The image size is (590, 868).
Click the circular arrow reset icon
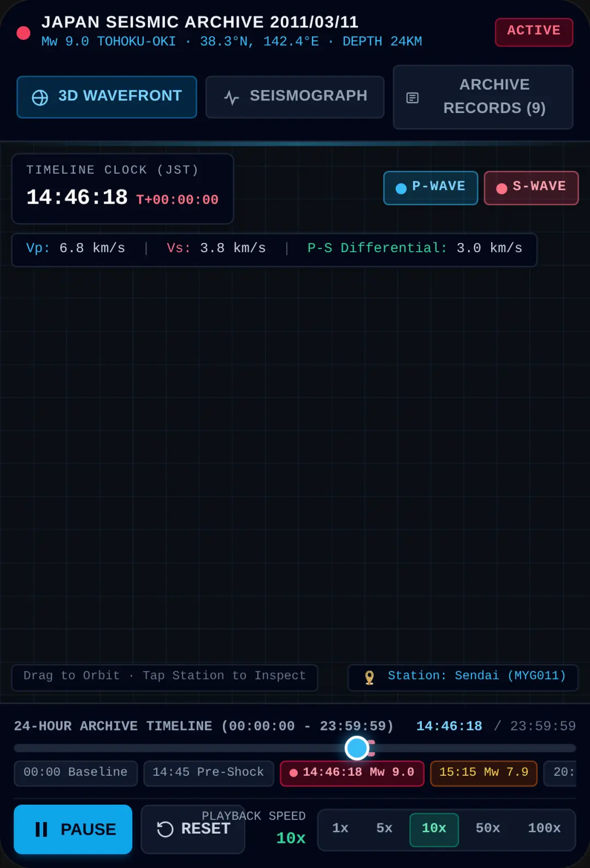pyautogui.click(x=165, y=829)
